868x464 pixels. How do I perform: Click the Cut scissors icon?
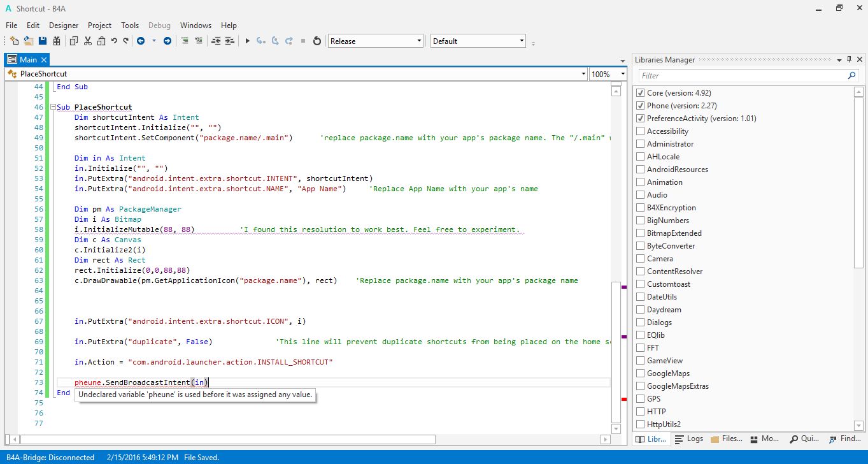click(87, 41)
